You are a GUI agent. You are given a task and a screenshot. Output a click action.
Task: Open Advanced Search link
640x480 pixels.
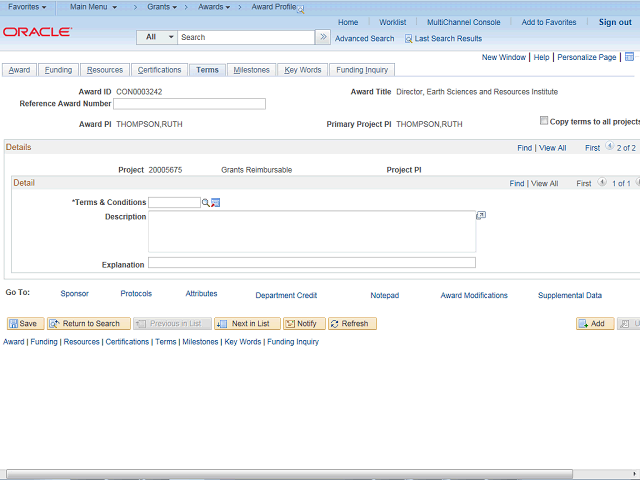click(364, 39)
